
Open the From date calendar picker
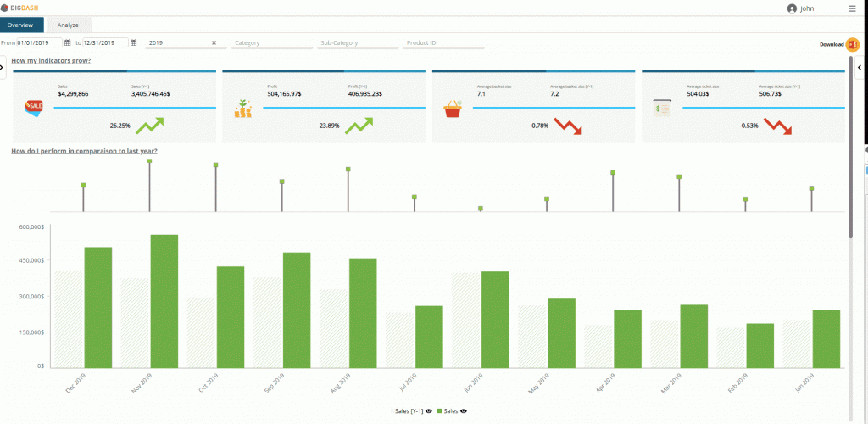(68, 42)
